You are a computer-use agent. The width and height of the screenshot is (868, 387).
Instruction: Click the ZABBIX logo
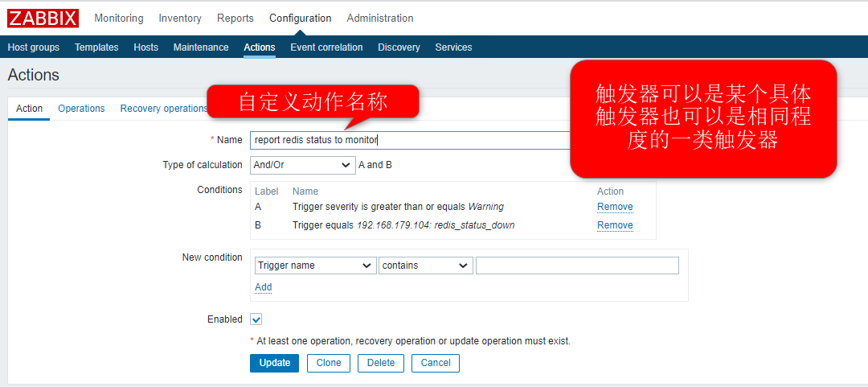43,19
